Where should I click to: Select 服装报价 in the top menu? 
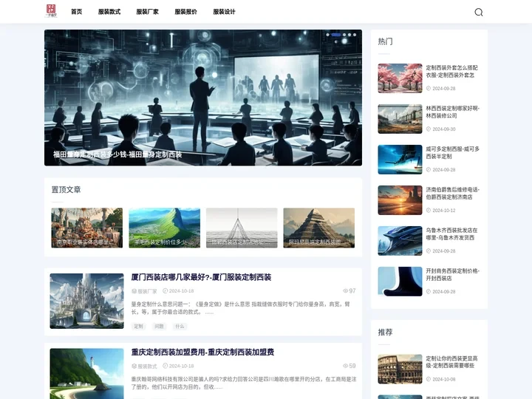pyautogui.click(x=185, y=12)
